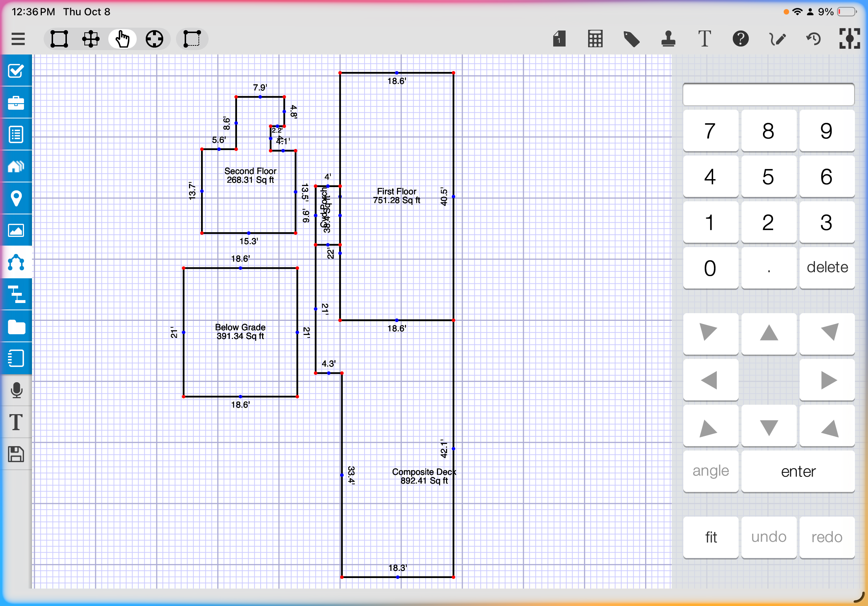Open the hierarchy tree sidebar tab
The image size is (868, 606).
coord(16,294)
